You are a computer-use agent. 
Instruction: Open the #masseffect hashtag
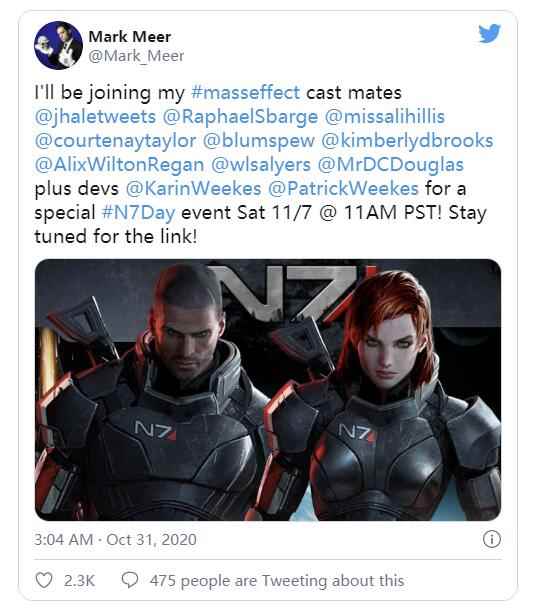click(x=246, y=93)
